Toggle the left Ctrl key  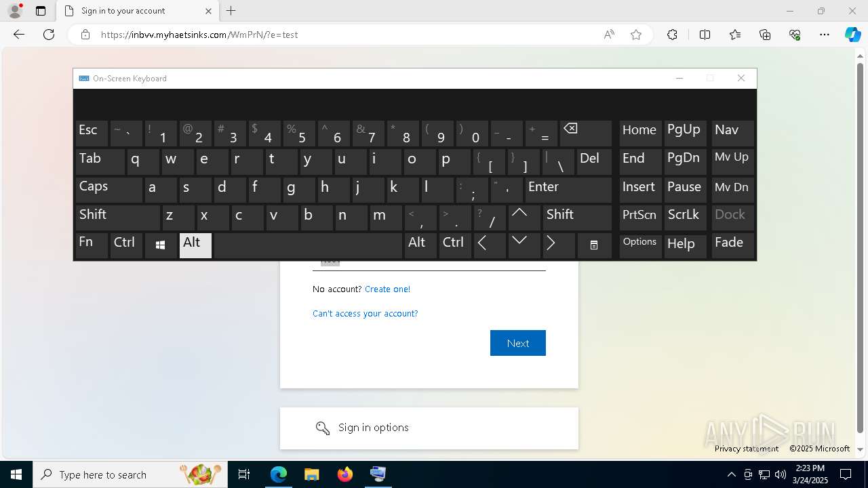[126, 245]
